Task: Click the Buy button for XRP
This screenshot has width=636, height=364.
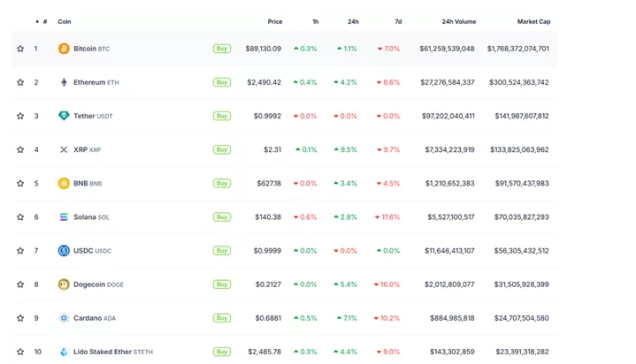Action: tap(222, 149)
